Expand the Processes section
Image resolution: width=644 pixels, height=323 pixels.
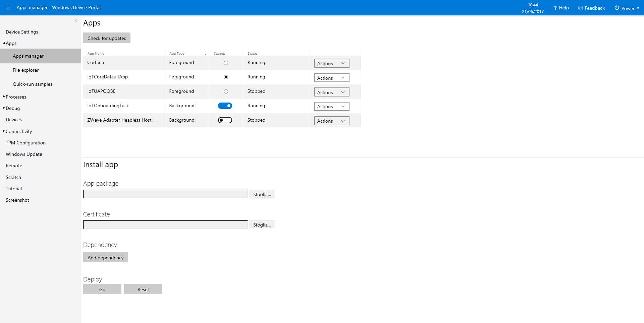pos(4,96)
